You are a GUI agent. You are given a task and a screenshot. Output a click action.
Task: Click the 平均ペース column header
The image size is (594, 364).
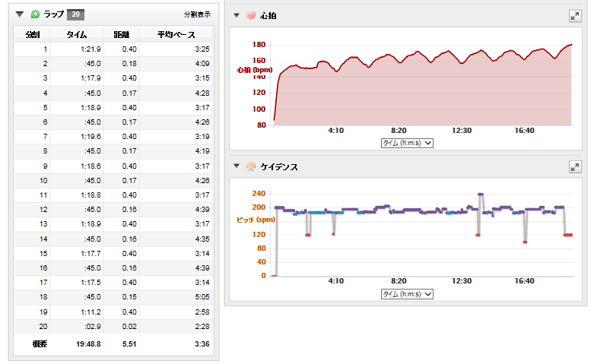coord(176,34)
